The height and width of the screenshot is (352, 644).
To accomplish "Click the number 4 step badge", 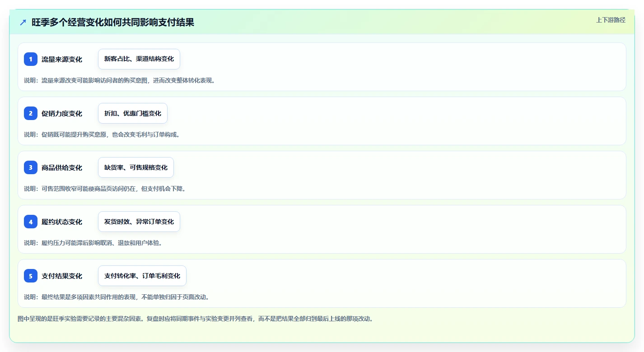I will click(31, 222).
